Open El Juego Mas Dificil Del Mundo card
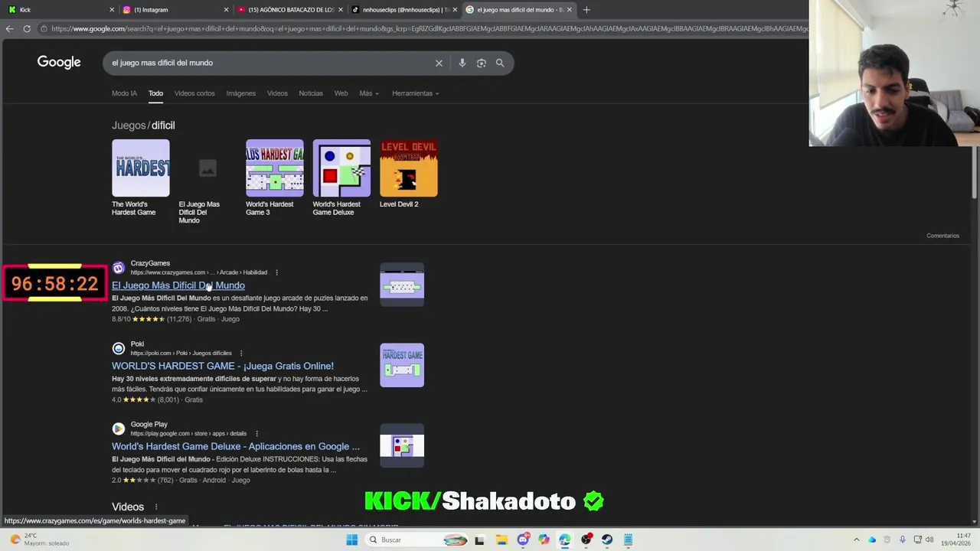 (207, 181)
